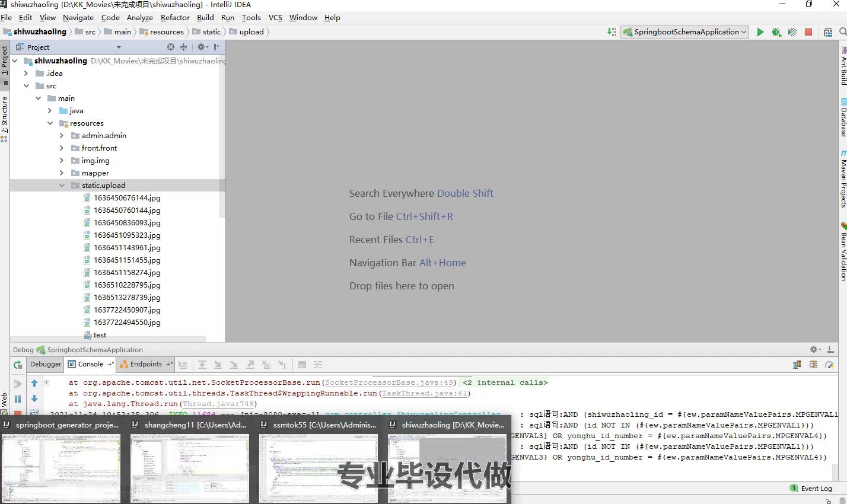Run with coverage icon in the toolbar
Image resolution: width=847 pixels, height=504 pixels.
[792, 32]
